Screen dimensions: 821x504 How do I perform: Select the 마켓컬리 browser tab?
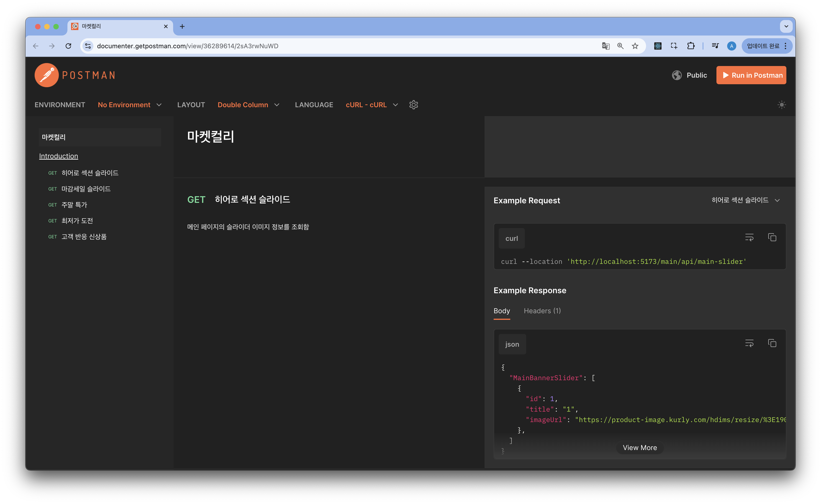pyautogui.click(x=120, y=26)
